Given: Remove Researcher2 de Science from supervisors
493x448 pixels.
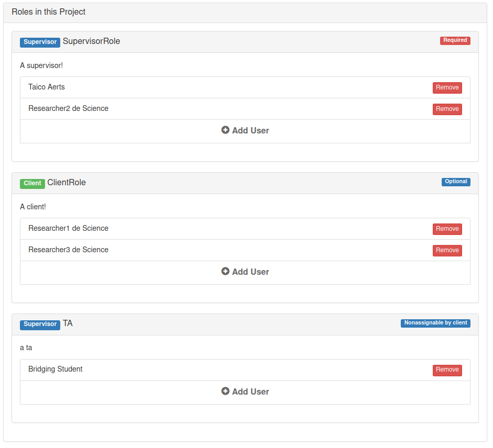Looking at the screenshot, I should coord(447,109).
